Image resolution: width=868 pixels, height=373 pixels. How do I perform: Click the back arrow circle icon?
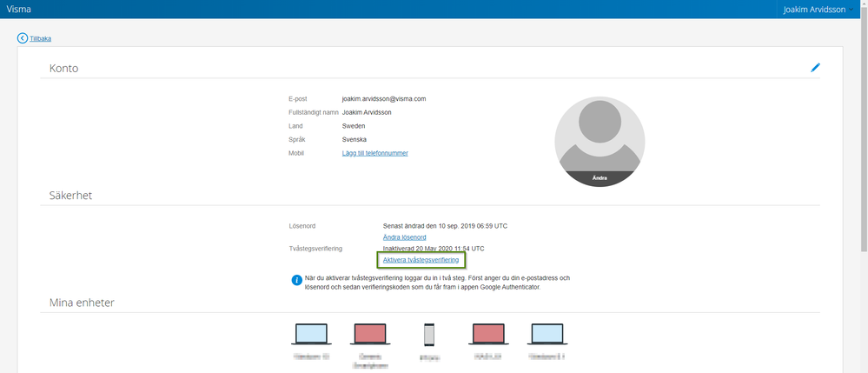(x=23, y=38)
